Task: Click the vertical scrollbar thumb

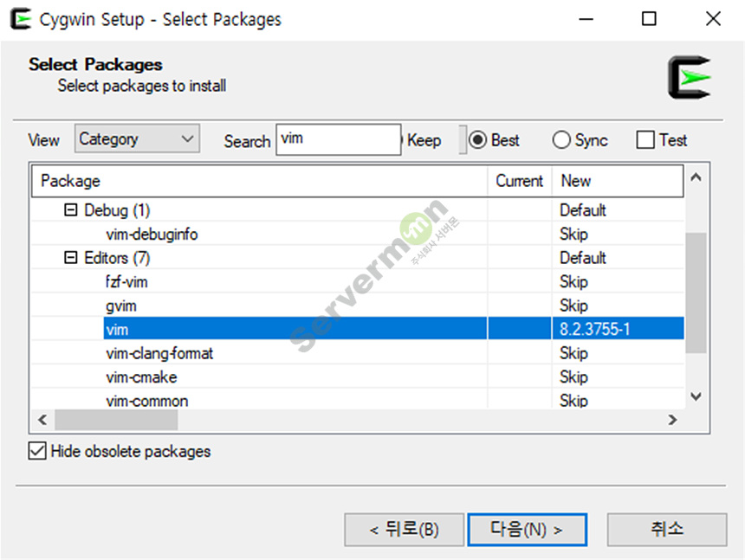Action: click(696, 293)
